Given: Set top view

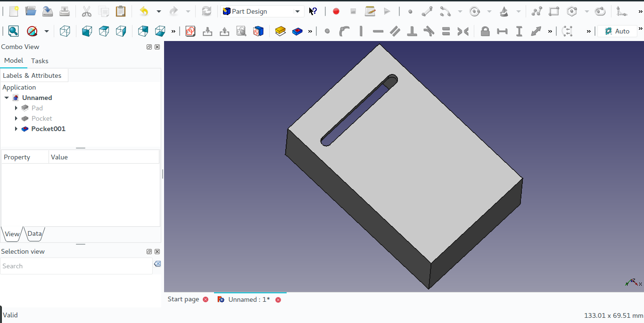Looking at the screenshot, I should pyautogui.click(x=104, y=31).
